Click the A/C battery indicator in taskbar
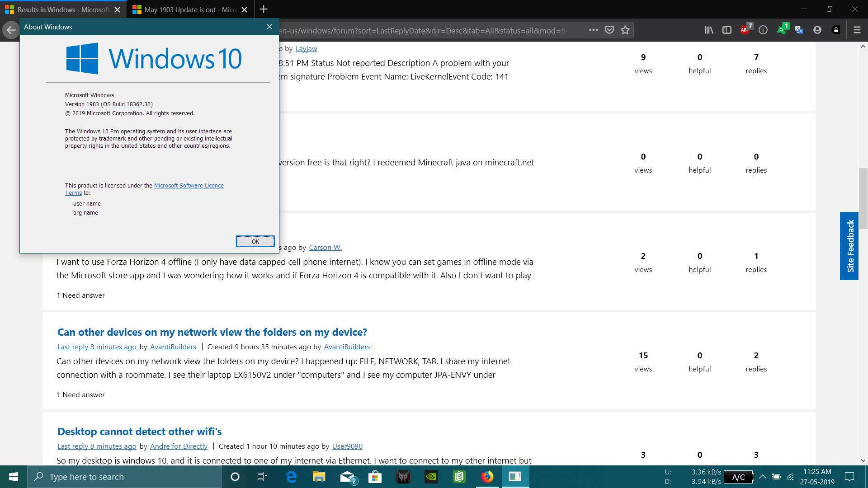Image resolution: width=868 pixels, height=488 pixels. click(x=739, y=477)
